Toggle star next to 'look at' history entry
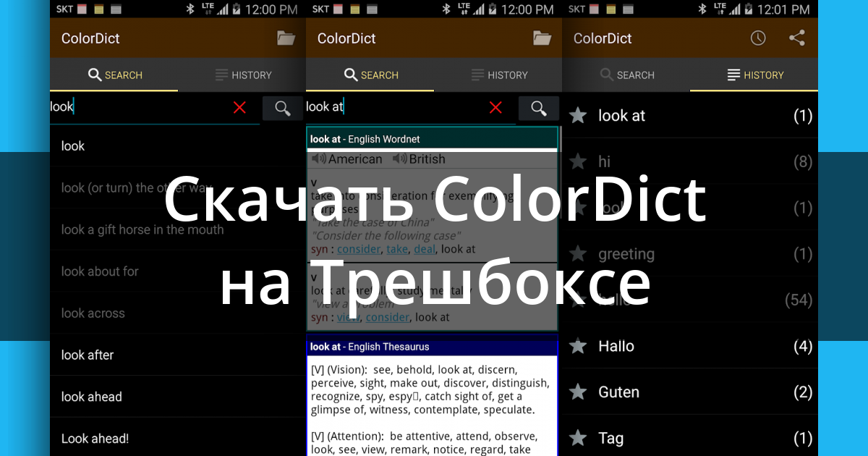868x456 pixels. [578, 116]
